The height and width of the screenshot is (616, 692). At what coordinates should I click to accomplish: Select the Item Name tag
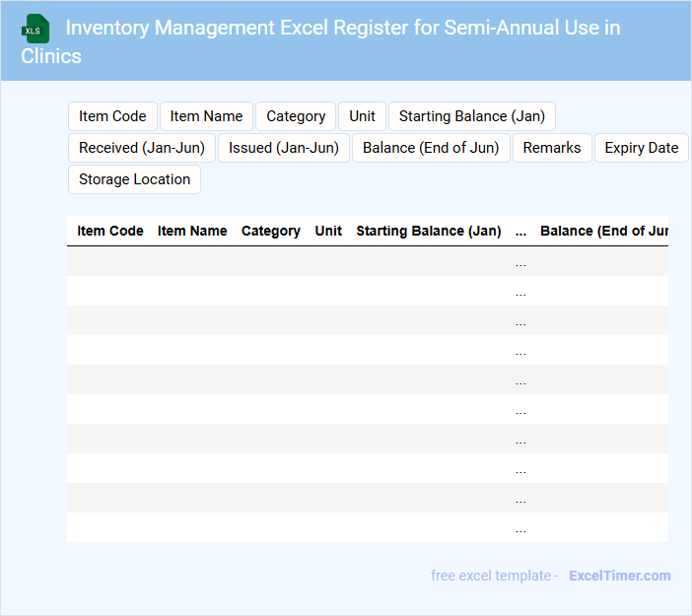[206, 116]
